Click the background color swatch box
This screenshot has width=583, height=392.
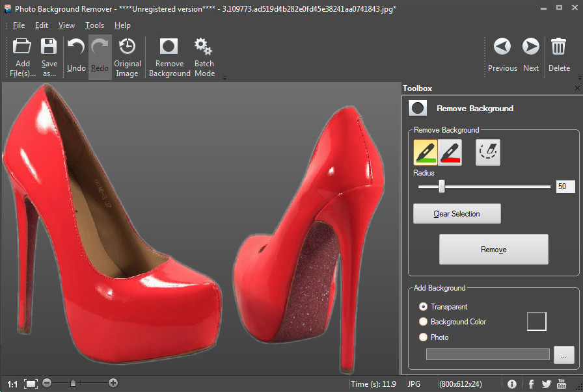coord(536,321)
